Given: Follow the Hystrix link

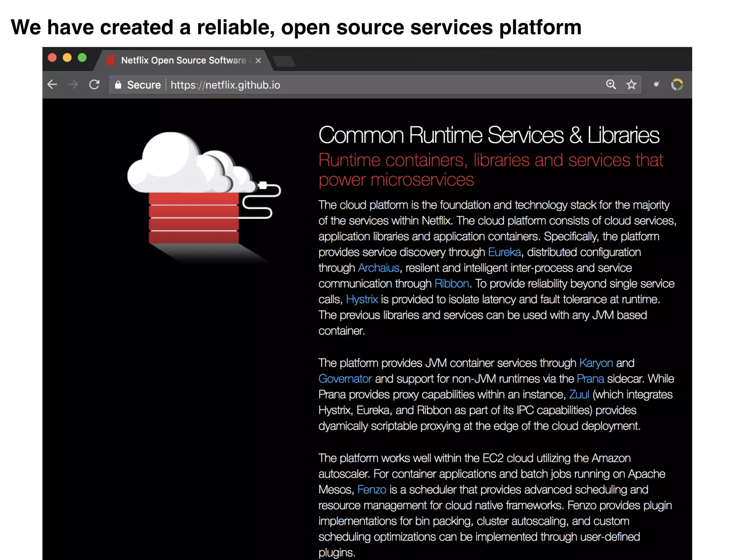Looking at the screenshot, I should (362, 299).
